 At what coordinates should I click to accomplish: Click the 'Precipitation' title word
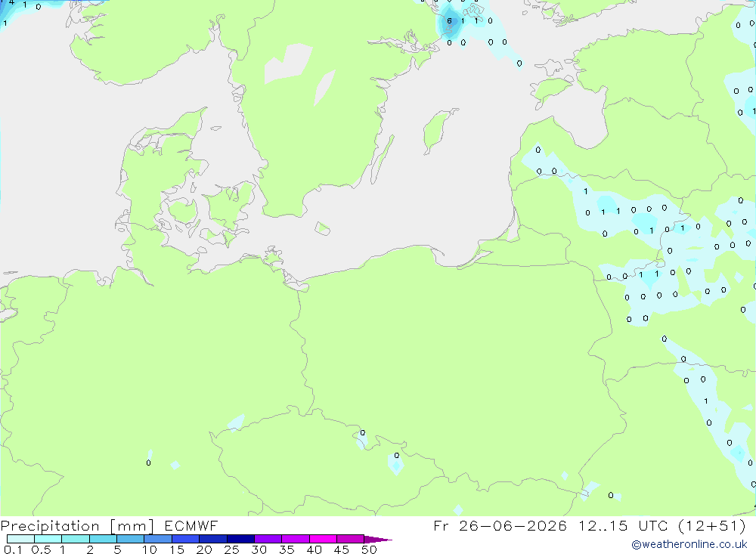(50, 526)
